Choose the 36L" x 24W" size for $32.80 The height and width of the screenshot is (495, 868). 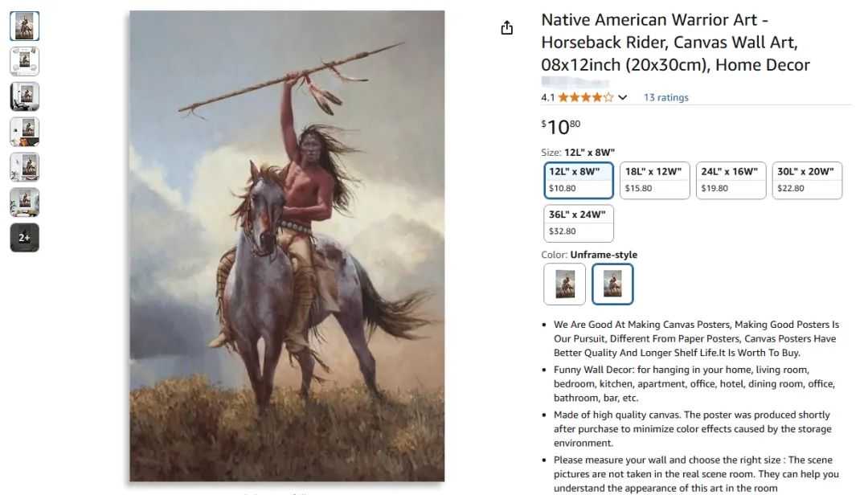[x=579, y=223]
